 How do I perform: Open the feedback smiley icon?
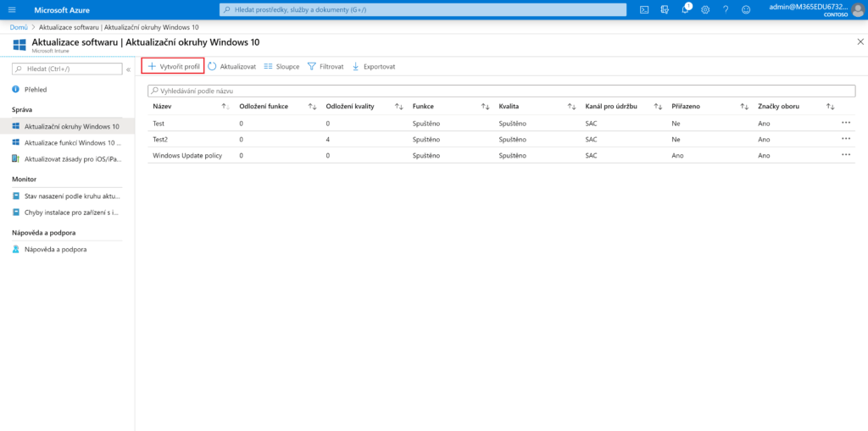tap(746, 9)
